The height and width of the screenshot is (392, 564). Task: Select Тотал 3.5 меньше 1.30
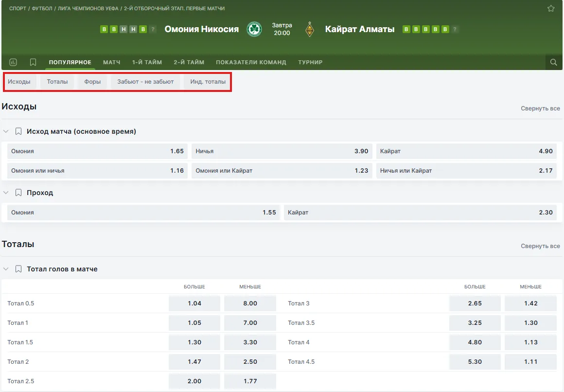[530, 323]
